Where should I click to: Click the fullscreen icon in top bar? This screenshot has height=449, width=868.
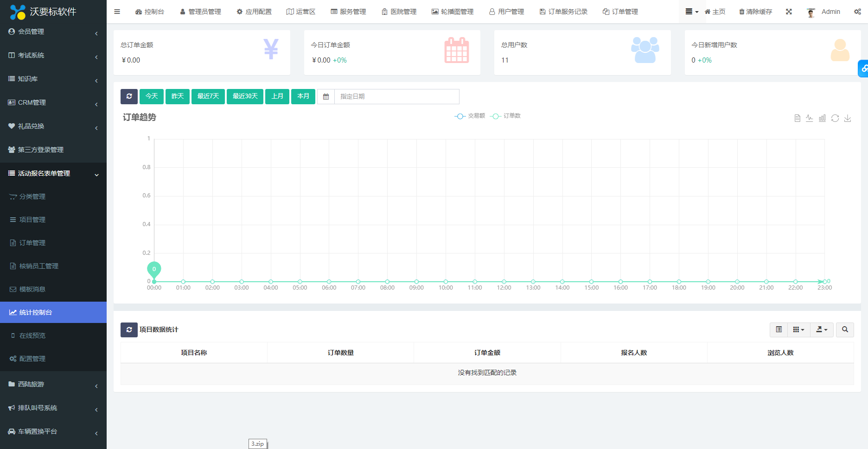click(x=789, y=12)
